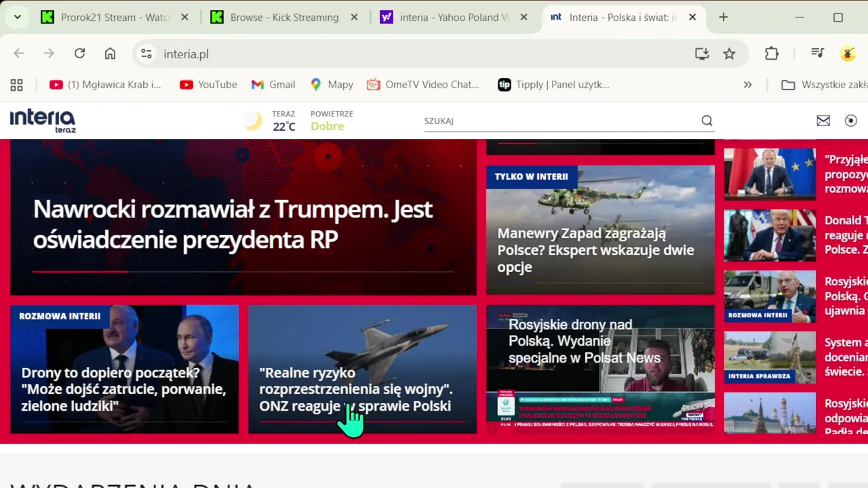Open the bookmarks bar apps grid
The width and height of the screenshot is (868, 488).
pyautogui.click(x=17, y=85)
